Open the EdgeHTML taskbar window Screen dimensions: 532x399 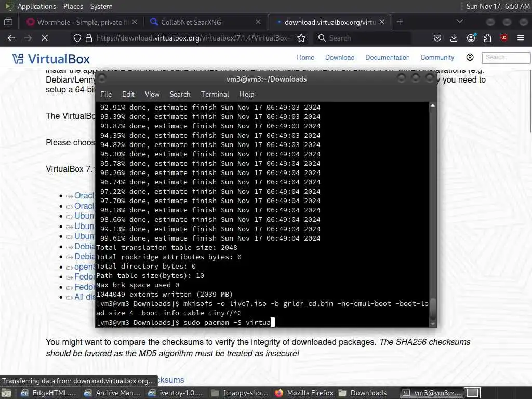click(x=48, y=393)
